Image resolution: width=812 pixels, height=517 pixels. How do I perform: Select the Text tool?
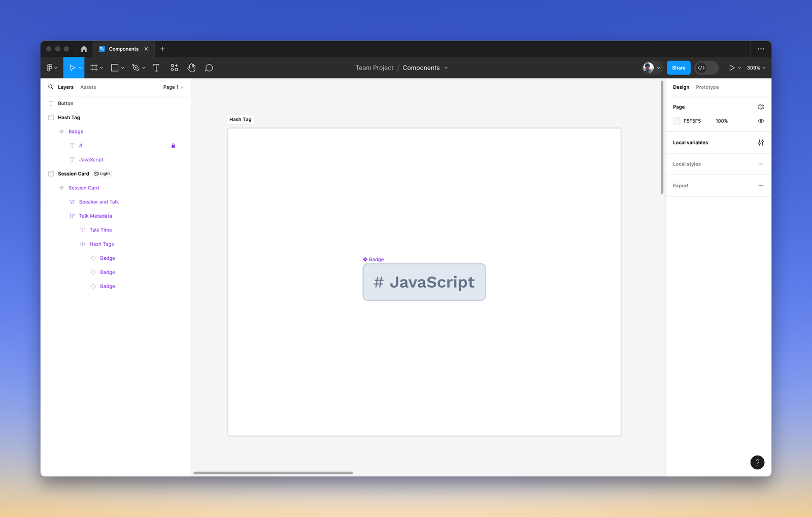tap(156, 67)
